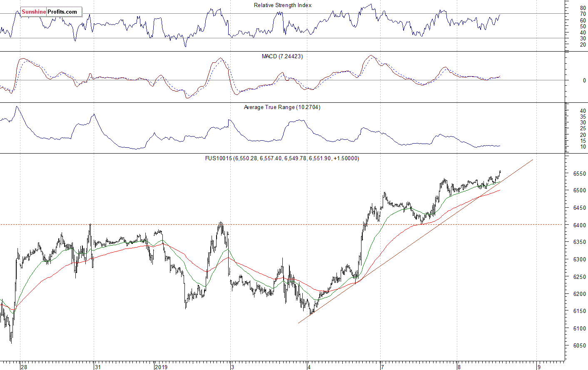588x370 pixels.
Task: Click the SunshineProfits.com logo
Action: click(51, 12)
